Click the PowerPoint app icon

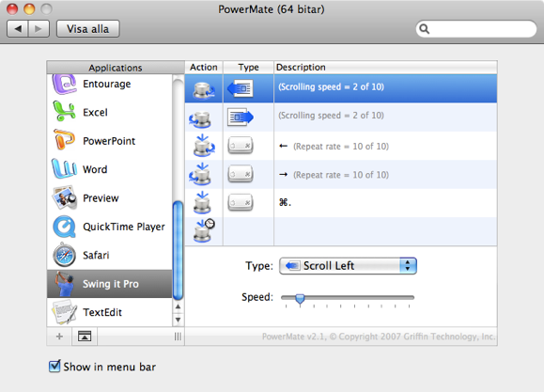click(x=64, y=139)
